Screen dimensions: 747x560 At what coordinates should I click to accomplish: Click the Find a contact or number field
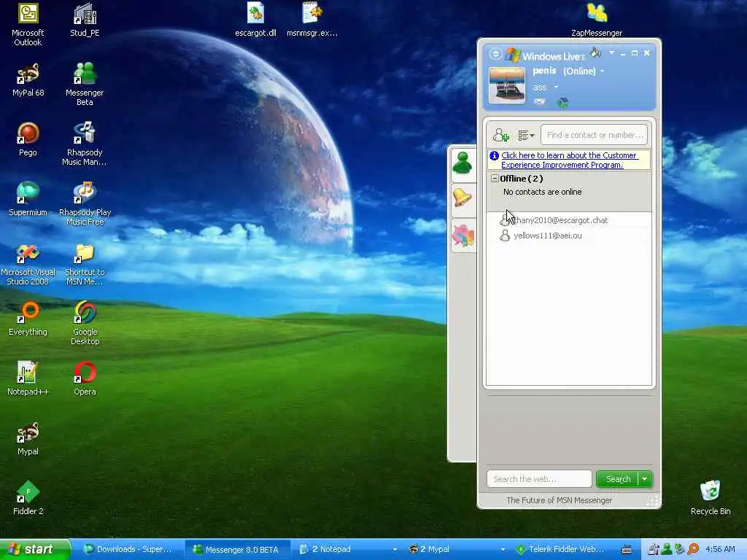(x=594, y=135)
